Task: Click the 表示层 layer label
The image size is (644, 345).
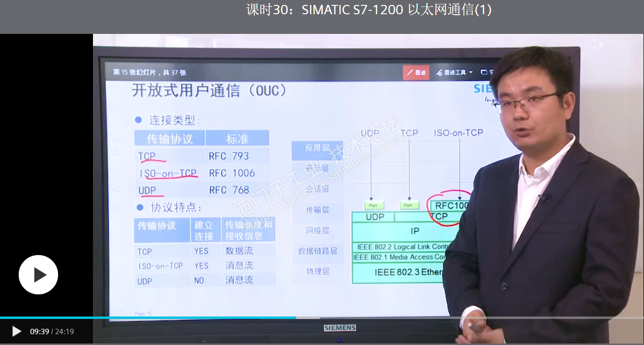Action: pos(317,169)
